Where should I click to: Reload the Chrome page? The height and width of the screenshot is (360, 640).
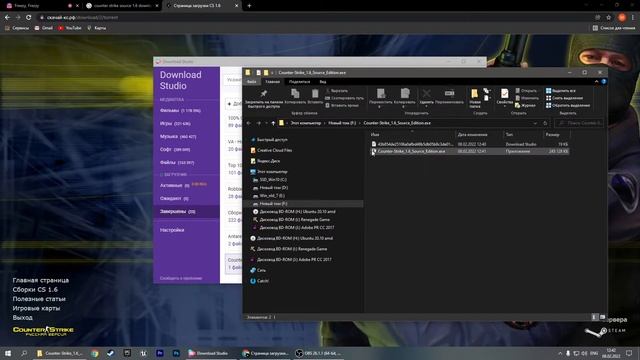click(x=28, y=18)
